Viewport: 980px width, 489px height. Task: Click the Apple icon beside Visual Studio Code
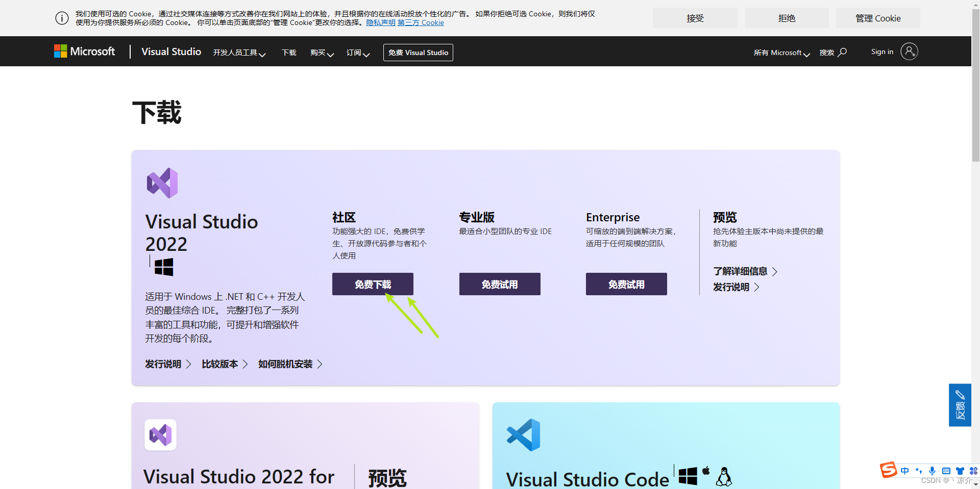point(706,471)
